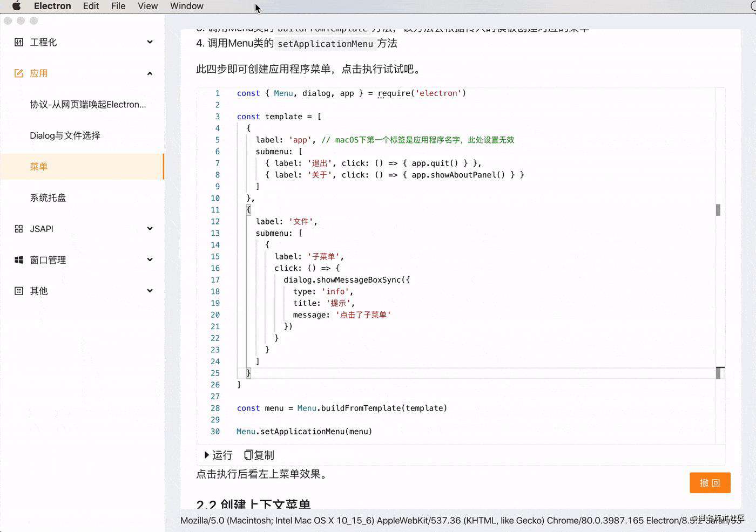Click the copy clipboard icon

tap(248, 455)
